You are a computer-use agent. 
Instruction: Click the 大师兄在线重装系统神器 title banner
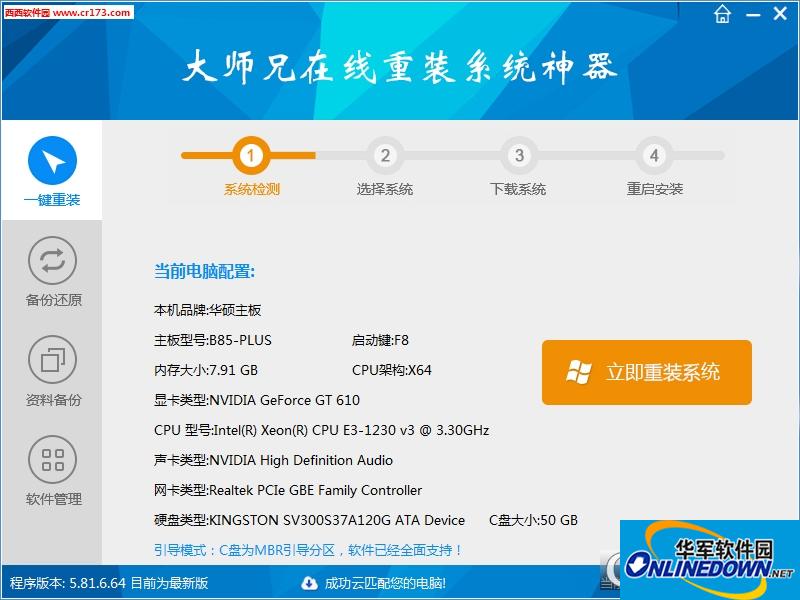tap(399, 66)
